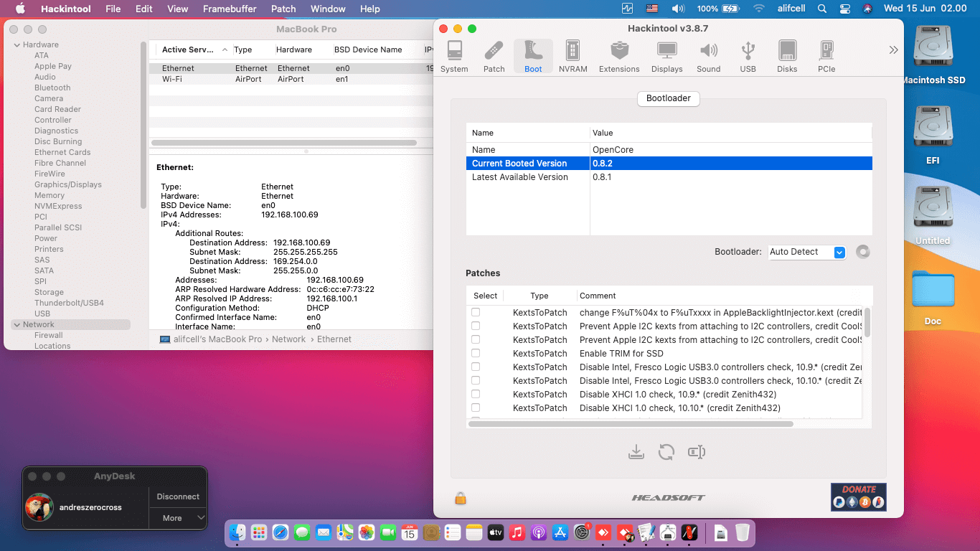The height and width of the screenshot is (551, 980).
Task: Click the Bootloader tab label
Action: (668, 98)
